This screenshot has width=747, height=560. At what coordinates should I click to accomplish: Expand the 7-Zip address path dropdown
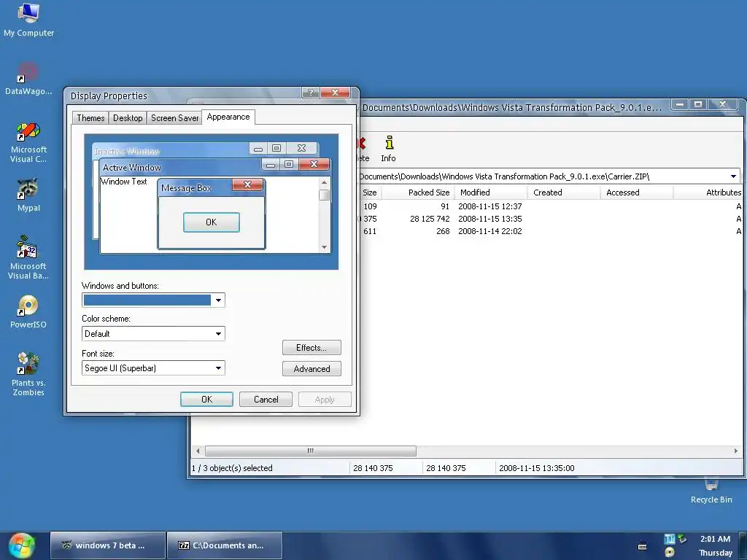pos(733,176)
